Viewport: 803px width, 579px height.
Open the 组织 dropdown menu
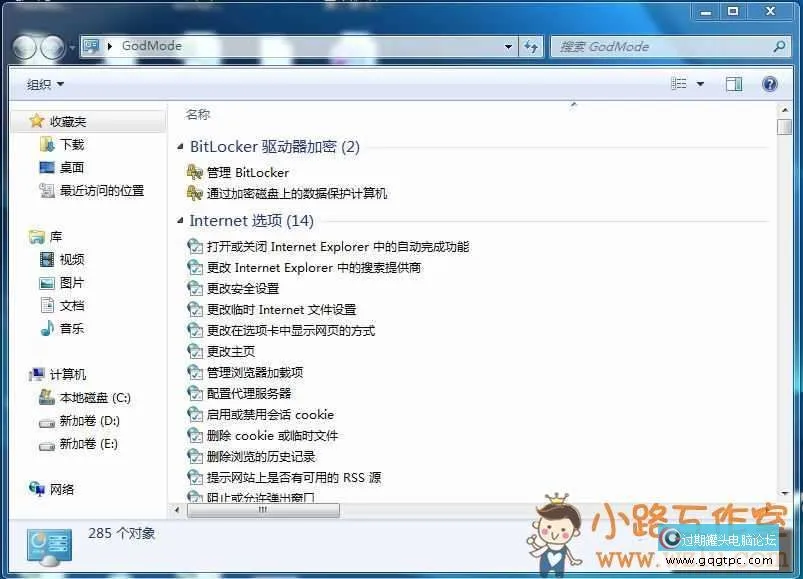click(45, 85)
